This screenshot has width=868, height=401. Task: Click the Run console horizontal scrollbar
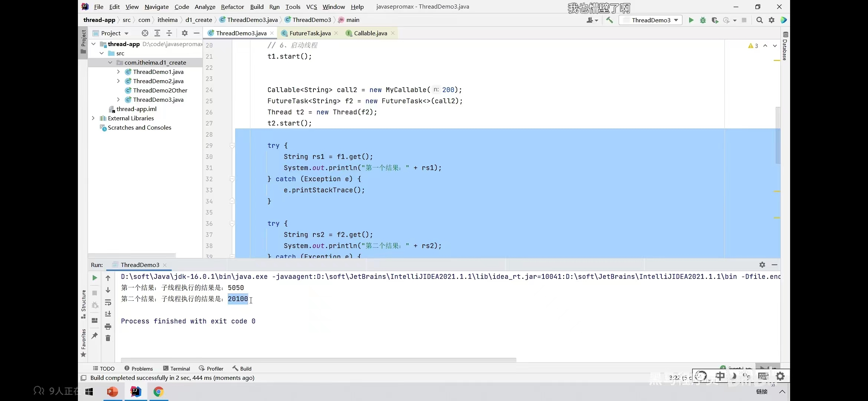coord(318,360)
